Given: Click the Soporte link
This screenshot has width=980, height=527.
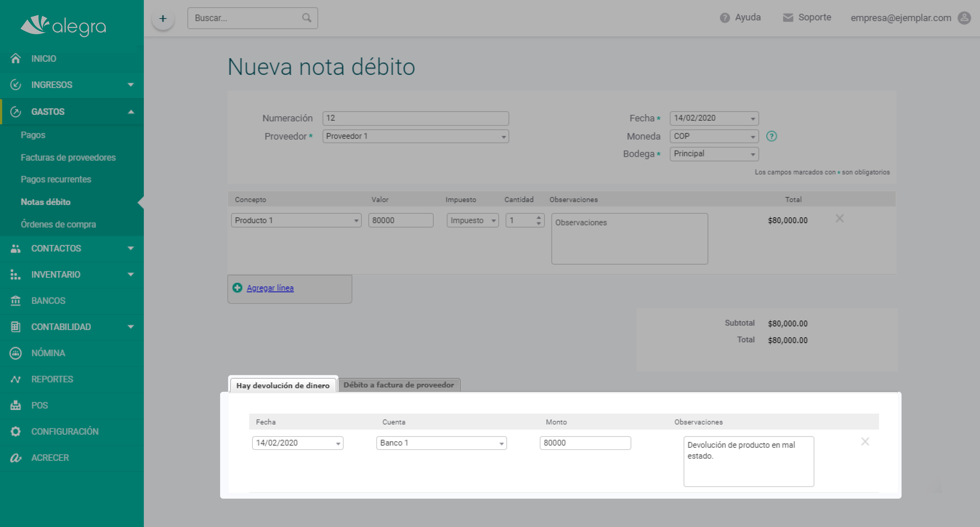Looking at the screenshot, I should (815, 17).
